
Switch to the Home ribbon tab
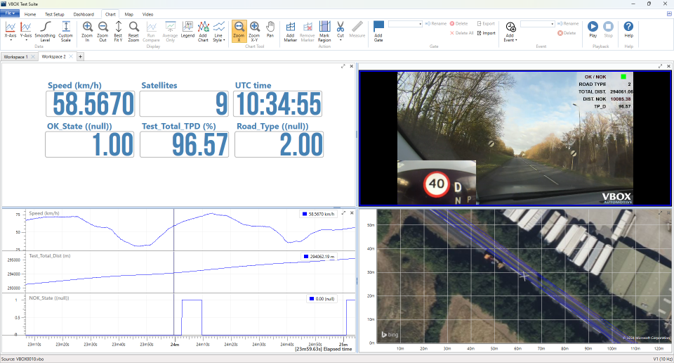[x=30, y=14]
